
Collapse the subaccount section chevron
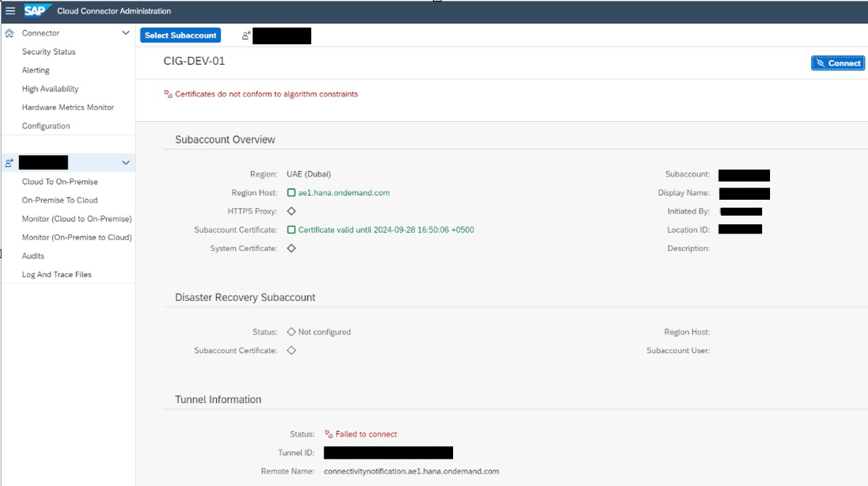coord(126,163)
